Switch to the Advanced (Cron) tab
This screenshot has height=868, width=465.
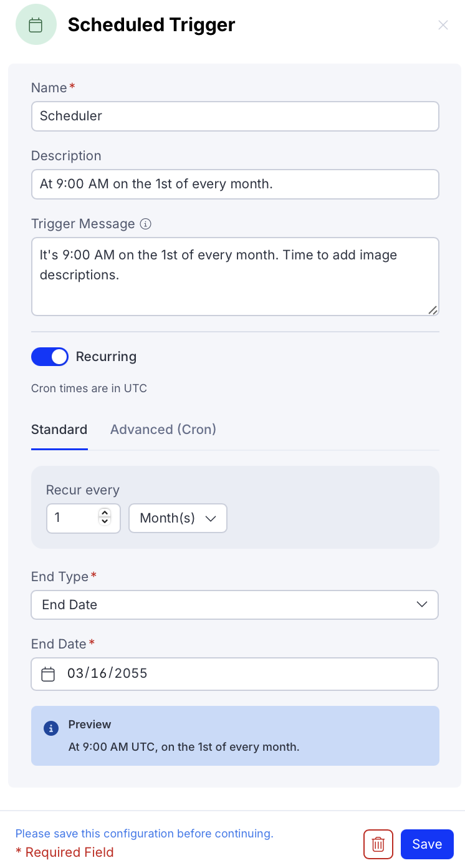click(x=163, y=430)
